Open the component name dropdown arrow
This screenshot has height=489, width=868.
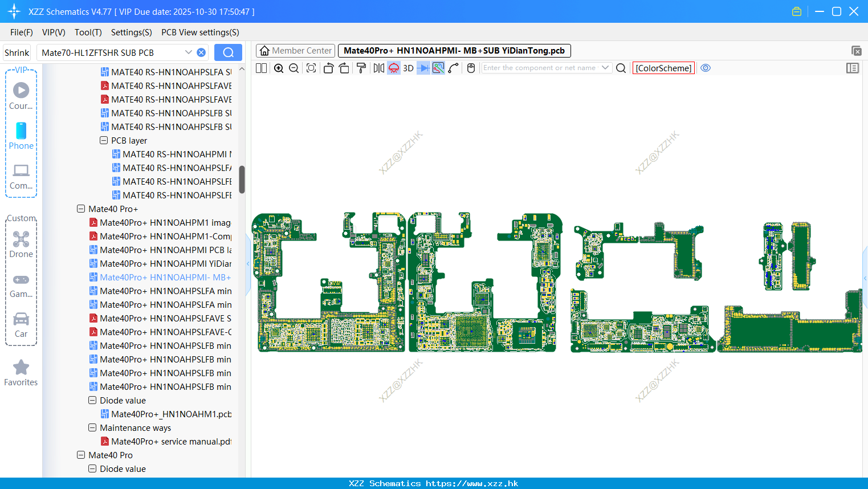pos(605,68)
